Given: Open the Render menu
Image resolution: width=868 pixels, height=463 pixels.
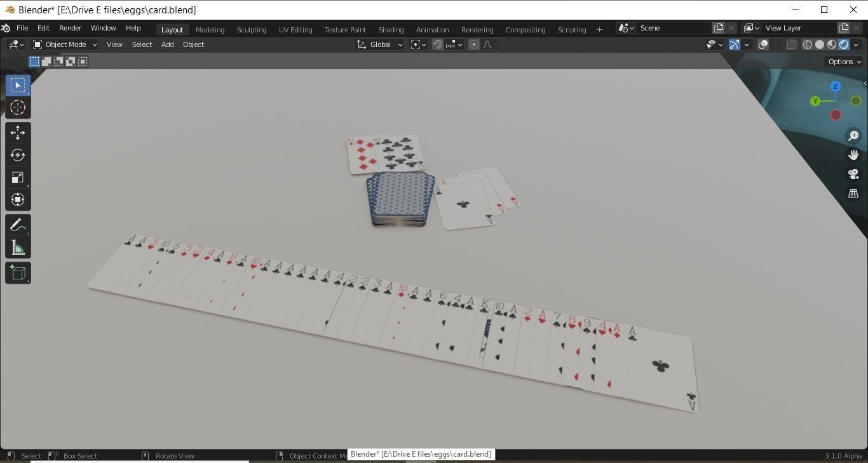Looking at the screenshot, I should pyautogui.click(x=70, y=29).
